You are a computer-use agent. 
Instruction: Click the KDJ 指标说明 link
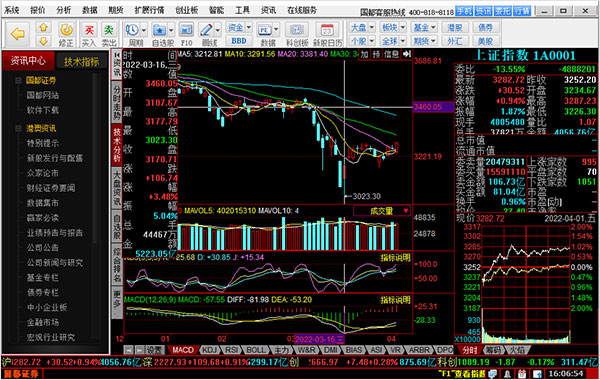[x=395, y=258]
